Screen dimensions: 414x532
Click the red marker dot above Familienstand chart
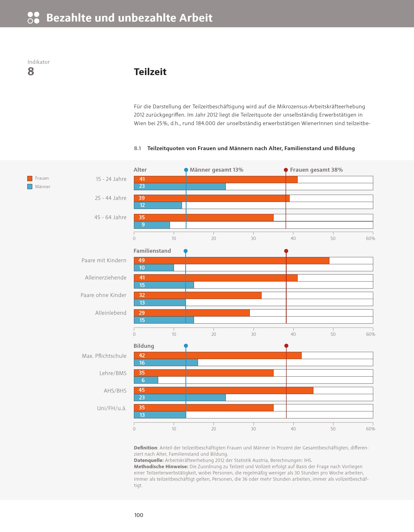coord(286,251)
